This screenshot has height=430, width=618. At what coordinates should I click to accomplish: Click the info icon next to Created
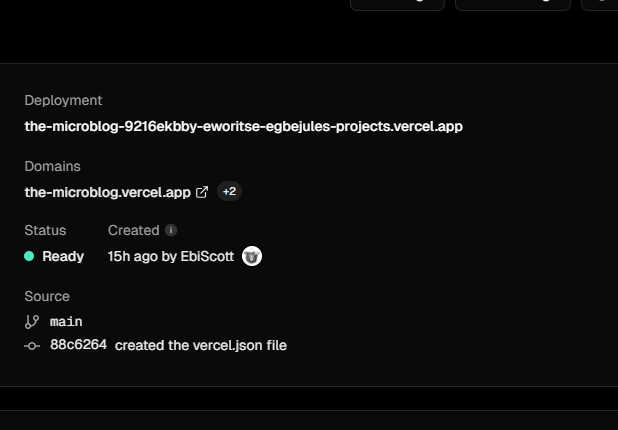tap(171, 230)
